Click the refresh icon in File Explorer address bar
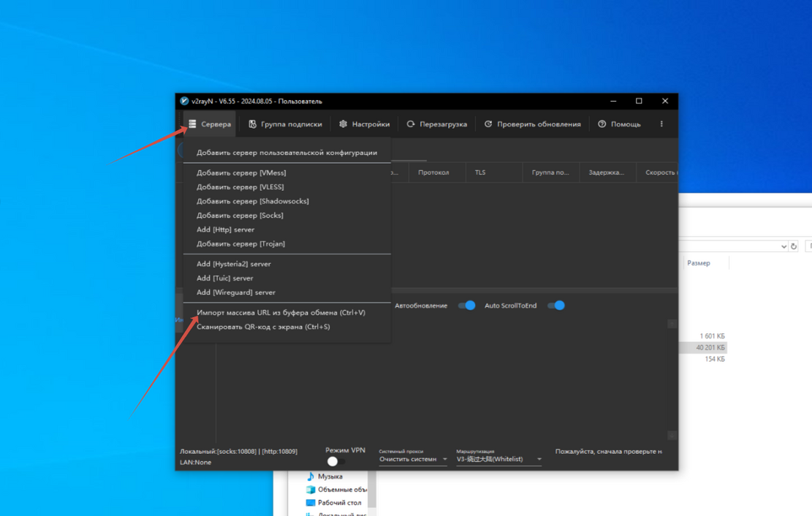The image size is (812, 516). [794, 247]
